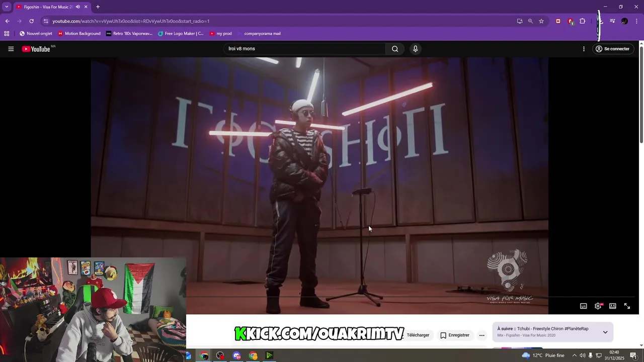
Task: Open the companyorama mail bookmark
Action: coord(258,34)
